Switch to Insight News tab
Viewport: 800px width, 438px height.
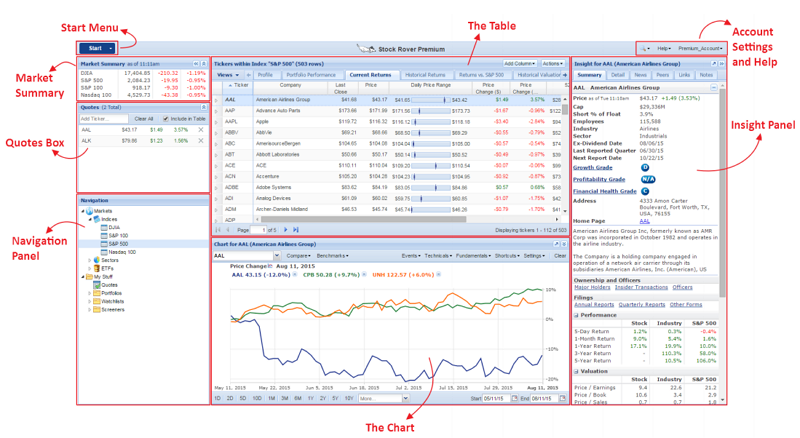pyautogui.click(x=640, y=75)
